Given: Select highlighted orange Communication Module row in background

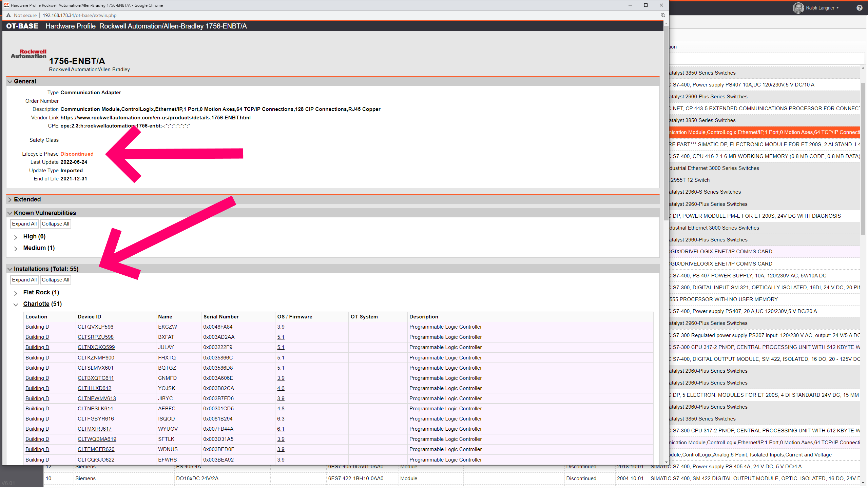Looking at the screenshot, I should point(765,132).
